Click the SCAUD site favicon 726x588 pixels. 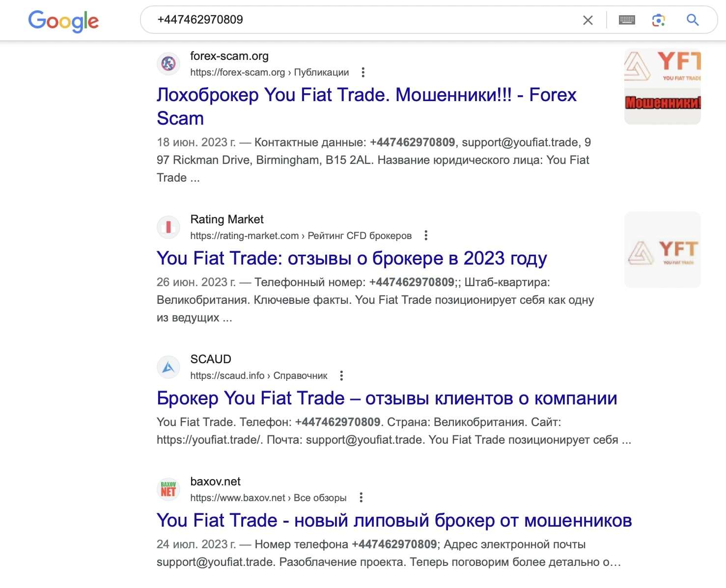(x=168, y=367)
